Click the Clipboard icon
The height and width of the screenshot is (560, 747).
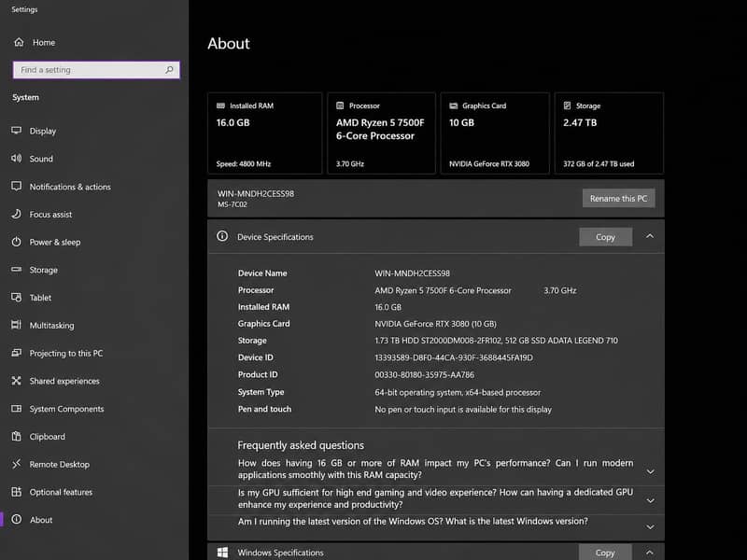click(16, 436)
